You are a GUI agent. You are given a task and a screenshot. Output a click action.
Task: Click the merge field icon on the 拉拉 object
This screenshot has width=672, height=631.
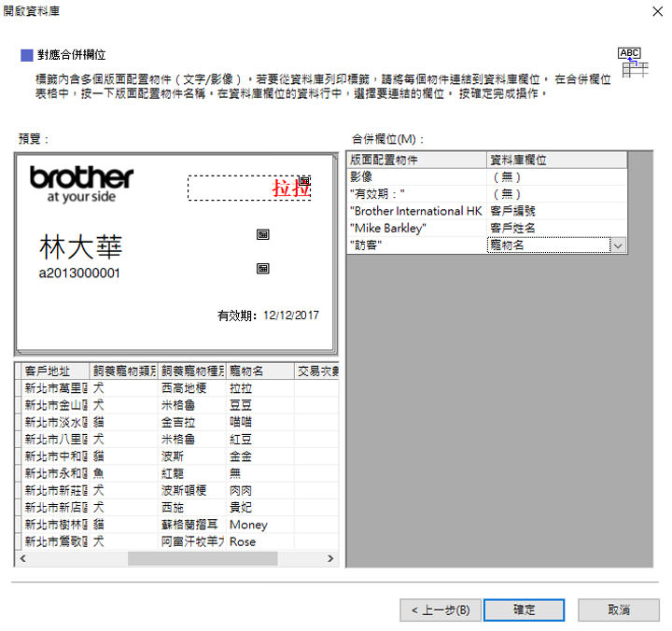pos(304,179)
